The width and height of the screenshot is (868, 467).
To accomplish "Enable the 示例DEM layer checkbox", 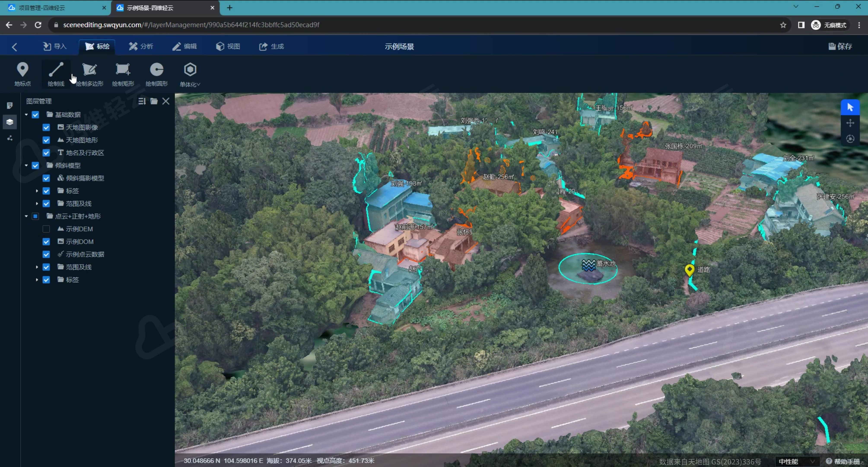I will coord(46,229).
